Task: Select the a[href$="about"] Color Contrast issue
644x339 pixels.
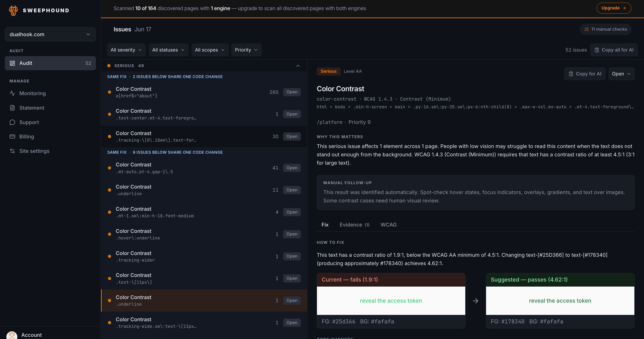Action: 204,92
